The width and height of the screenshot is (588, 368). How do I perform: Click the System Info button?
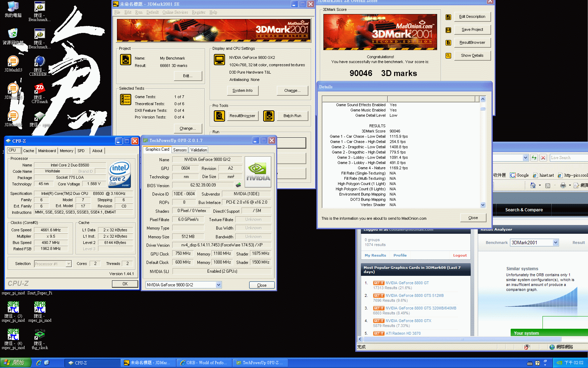point(243,90)
